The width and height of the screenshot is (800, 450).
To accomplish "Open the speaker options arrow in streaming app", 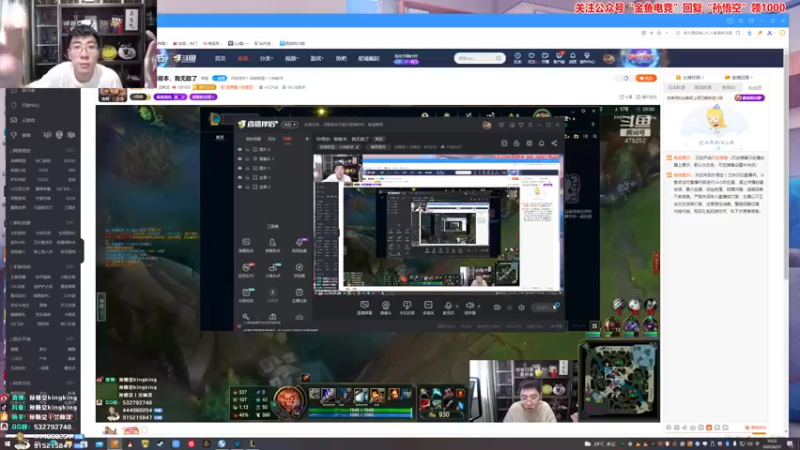I will point(478,306).
